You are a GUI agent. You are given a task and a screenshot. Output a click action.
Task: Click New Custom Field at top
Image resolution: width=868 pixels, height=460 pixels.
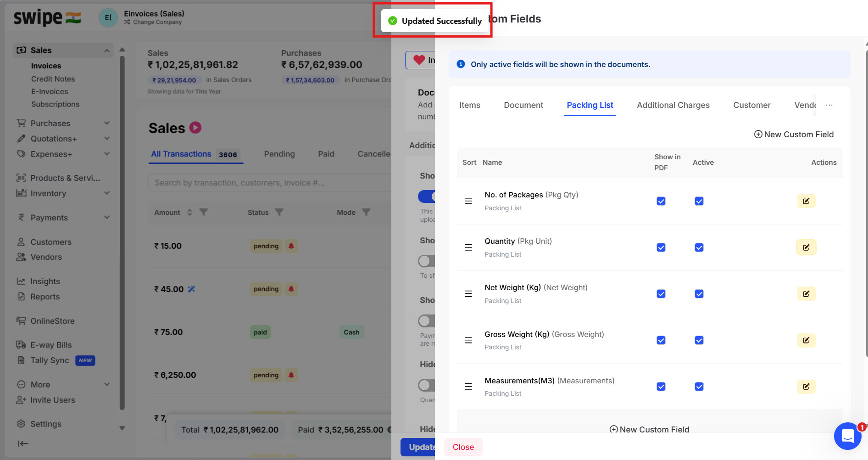pos(794,135)
